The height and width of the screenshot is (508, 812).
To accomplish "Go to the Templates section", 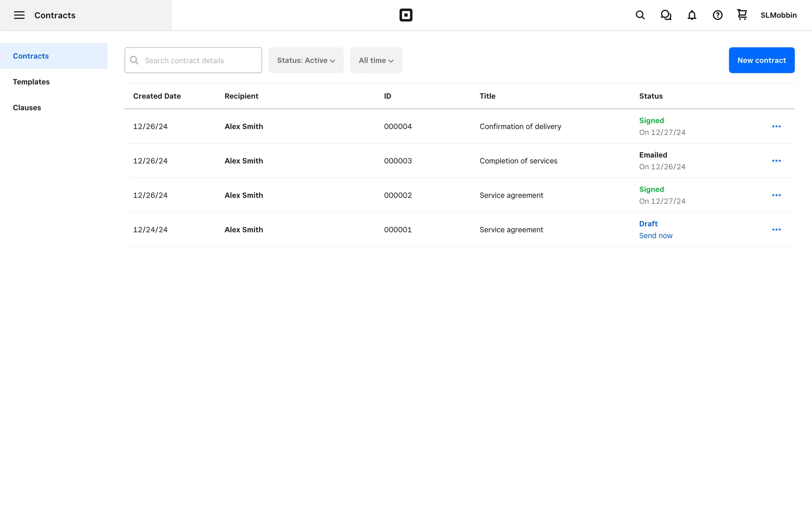I will 31,82.
